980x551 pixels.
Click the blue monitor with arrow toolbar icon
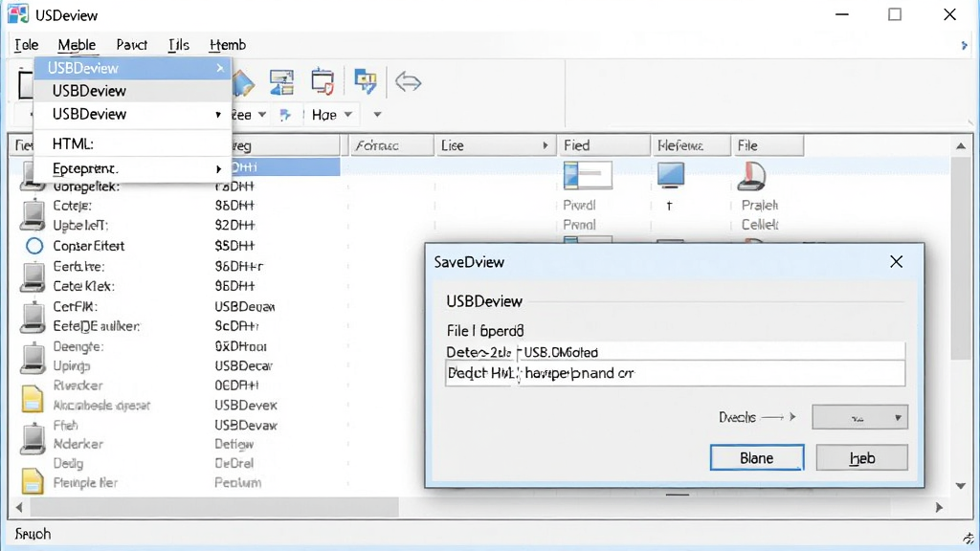pos(365,81)
